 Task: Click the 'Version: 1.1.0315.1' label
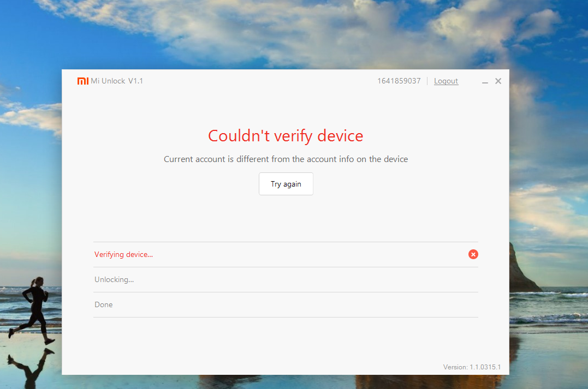[x=472, y=367]
